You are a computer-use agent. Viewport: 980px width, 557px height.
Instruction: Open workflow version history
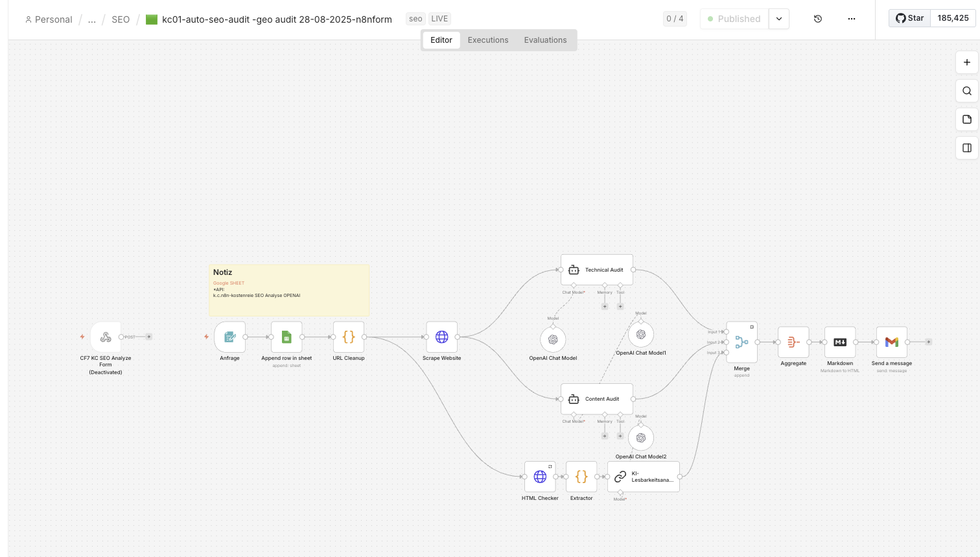click(818, 19)
